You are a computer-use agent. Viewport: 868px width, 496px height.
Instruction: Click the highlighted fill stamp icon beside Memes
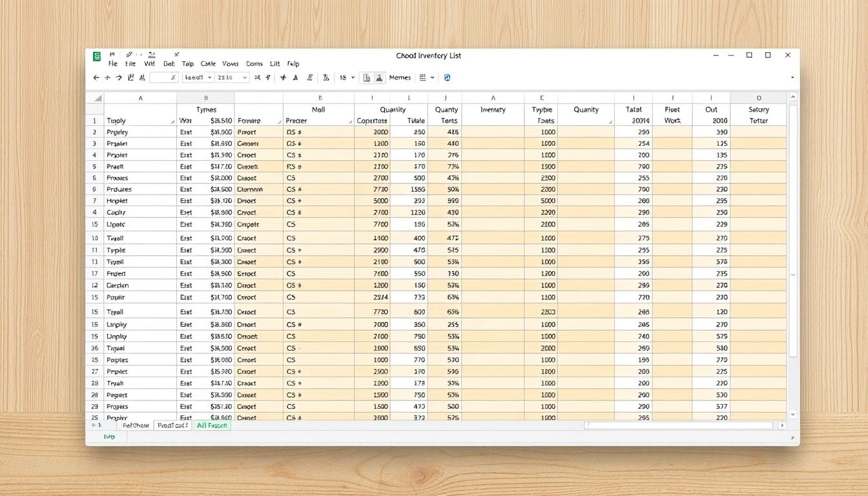[379, 77]
